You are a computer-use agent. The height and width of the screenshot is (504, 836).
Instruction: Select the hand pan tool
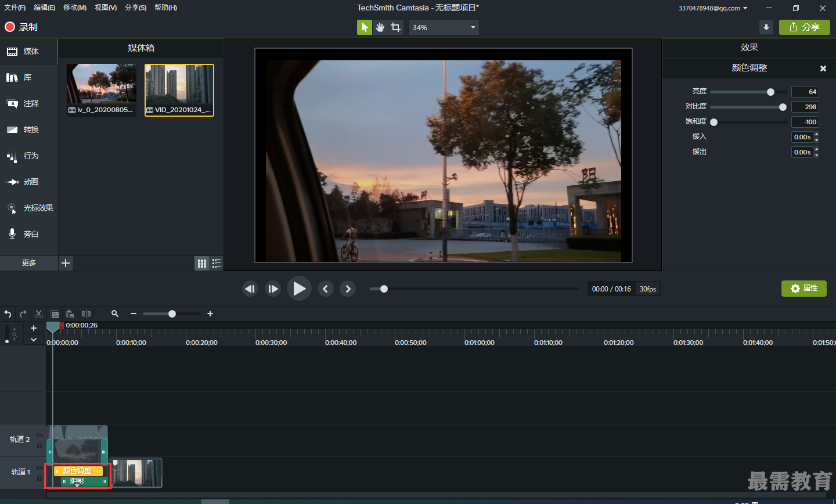380,27
